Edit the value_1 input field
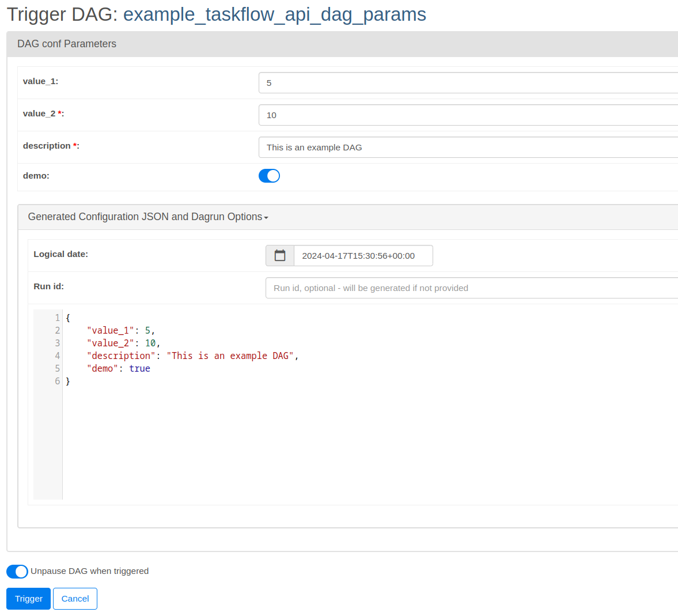 point(403,82)
